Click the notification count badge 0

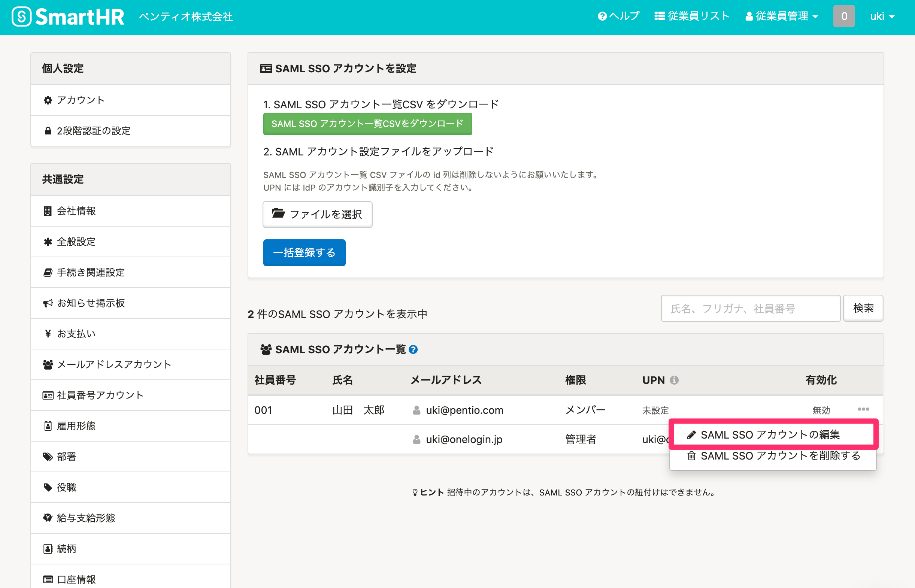pyautogui.click(x=843, y=16)
